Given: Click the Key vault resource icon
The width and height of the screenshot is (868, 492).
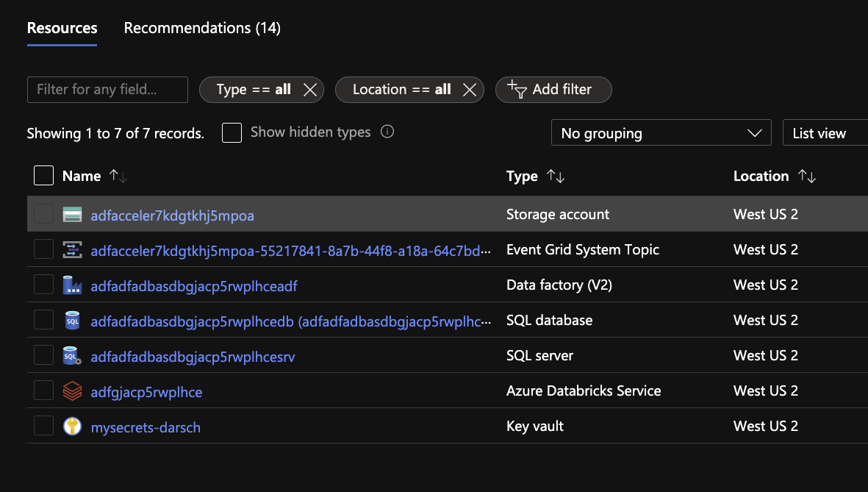Looking at the screenshot, I should (x=72, y=427).
